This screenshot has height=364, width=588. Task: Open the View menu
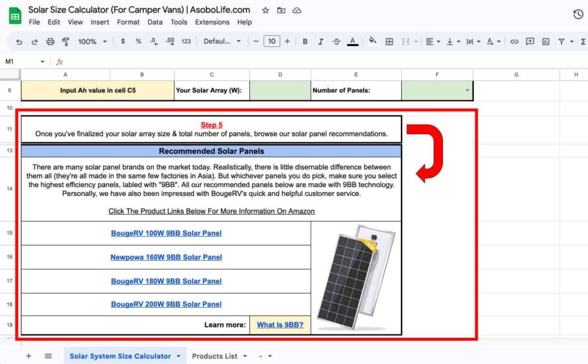tap(75, 22)
